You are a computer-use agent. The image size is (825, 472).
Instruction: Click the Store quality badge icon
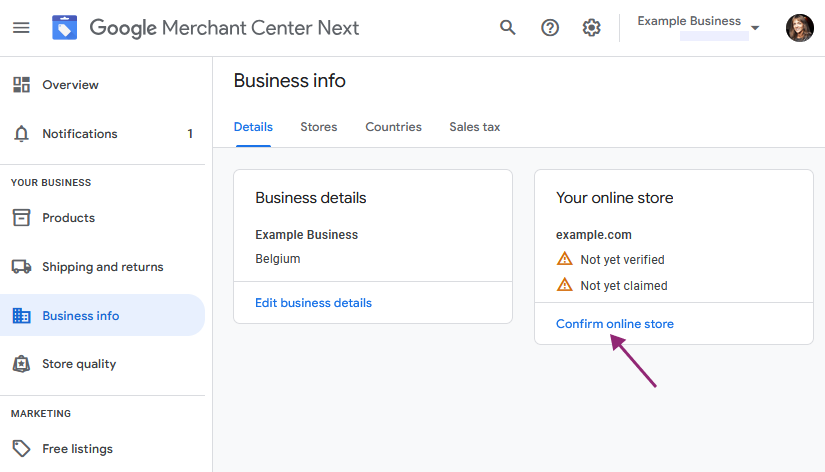(x=21, y=364)
